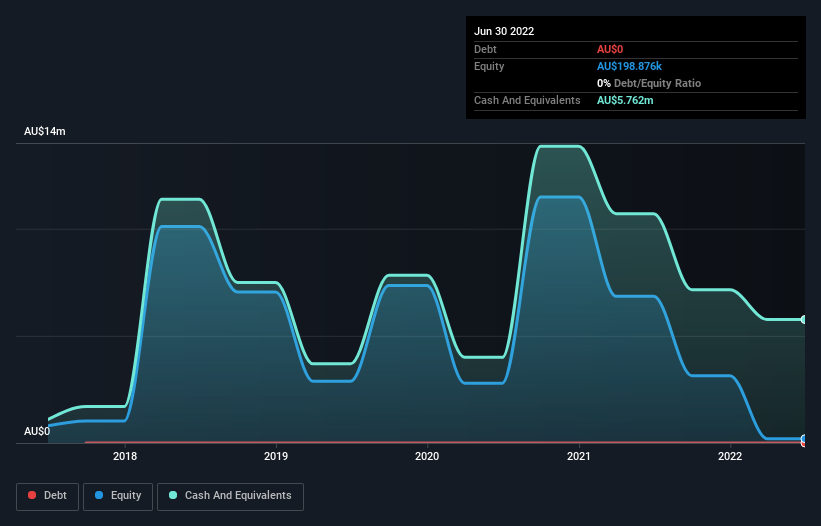Click the 2022 x-axis label
The height and width of the screenshot is (526, 821).
[730, 456]
